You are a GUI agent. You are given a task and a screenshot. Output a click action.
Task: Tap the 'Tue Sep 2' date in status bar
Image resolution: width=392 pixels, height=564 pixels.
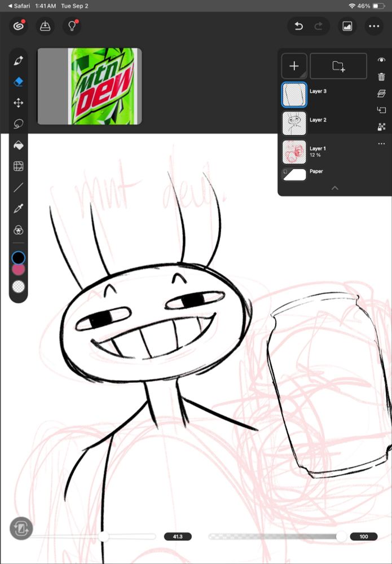(x=75, y=6)
